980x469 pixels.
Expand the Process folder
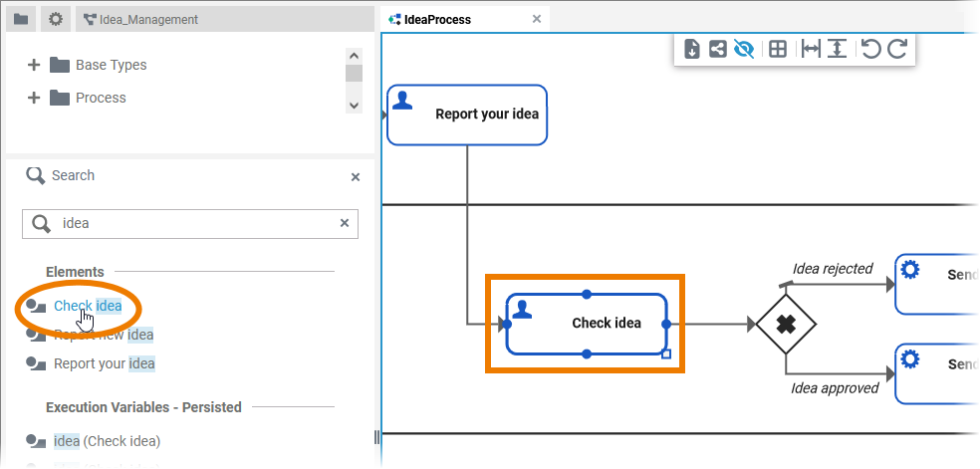pos(34,98)
